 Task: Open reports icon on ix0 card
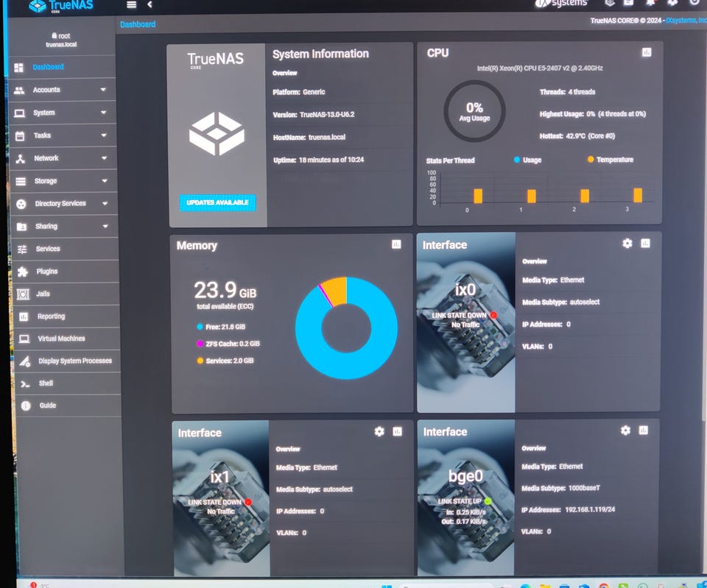coord(646,244)
